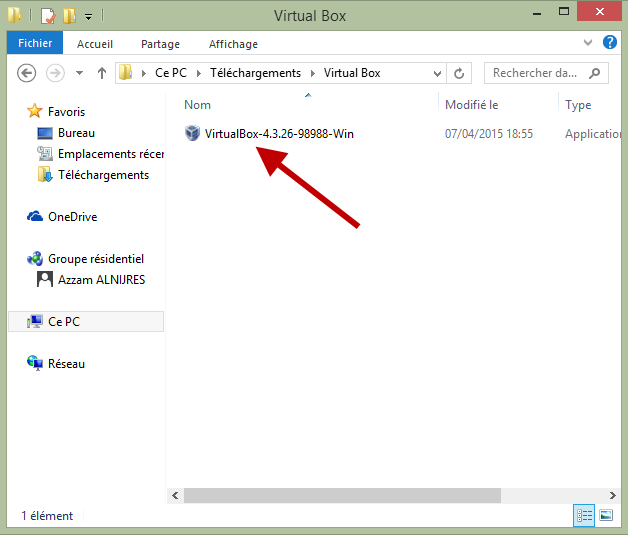Select Favoris in the navigation pane
Screen dimensions: 628x535
click(66, 112)
